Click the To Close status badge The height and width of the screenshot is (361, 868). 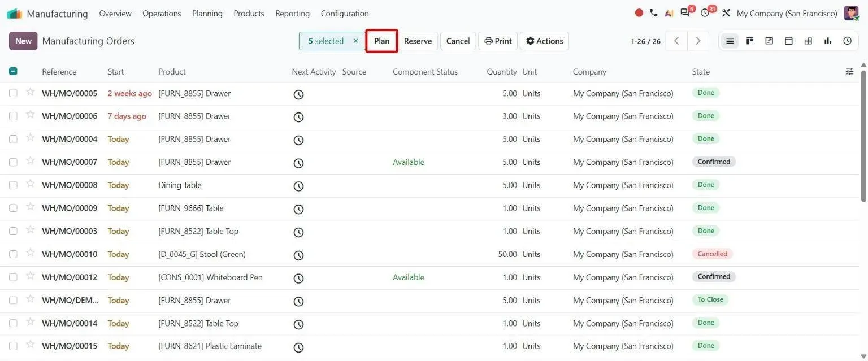coord(710,299)
